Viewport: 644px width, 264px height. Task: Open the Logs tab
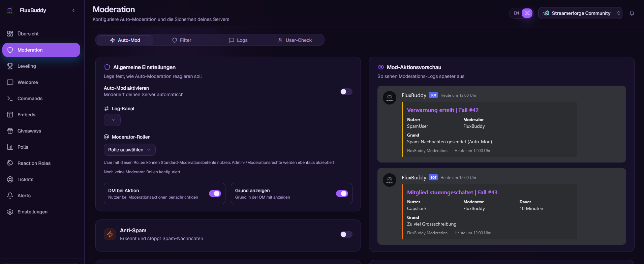click(238, 40)
